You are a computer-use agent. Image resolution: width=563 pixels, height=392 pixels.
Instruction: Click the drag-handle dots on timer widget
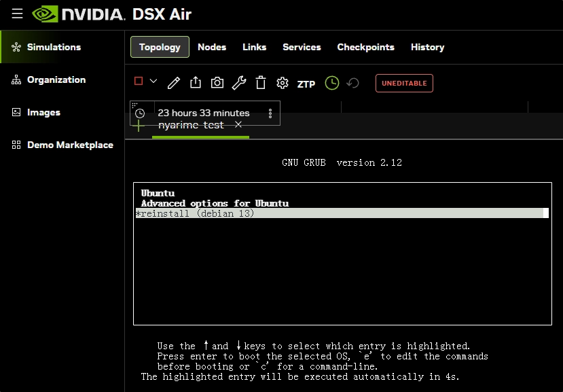pos(134,105)
